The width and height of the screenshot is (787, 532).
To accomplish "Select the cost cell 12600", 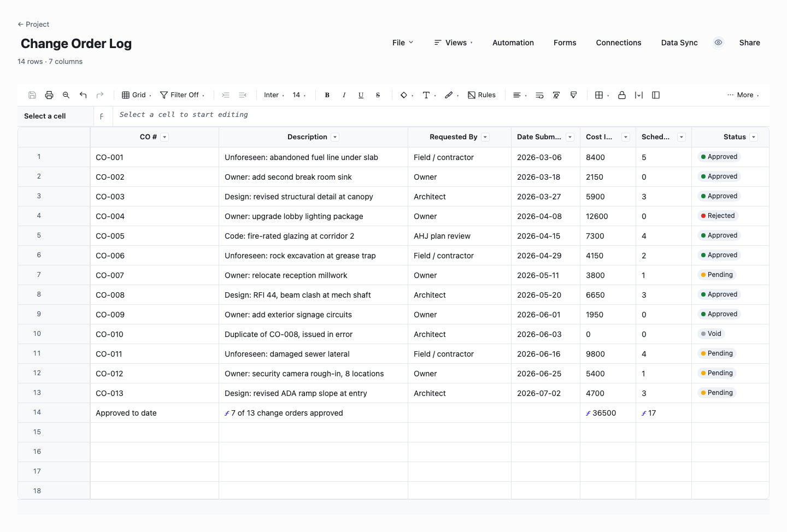I will click(x=608, y=216).
